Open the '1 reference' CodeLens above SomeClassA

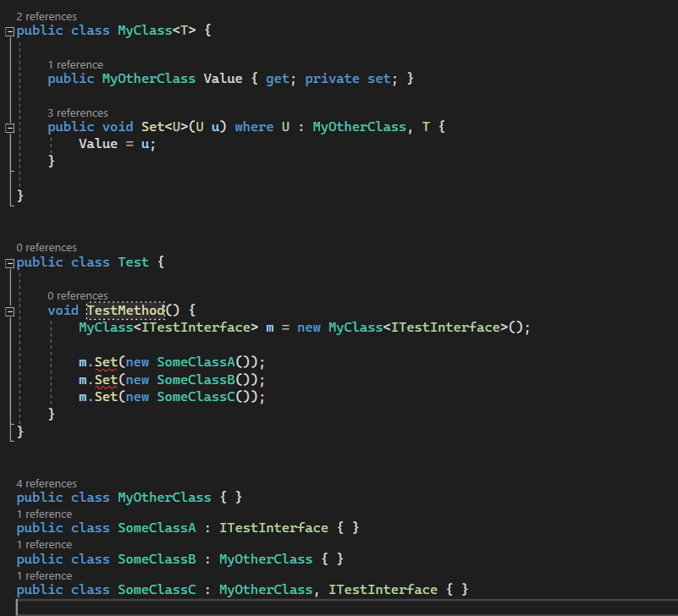tap(44, 514)
